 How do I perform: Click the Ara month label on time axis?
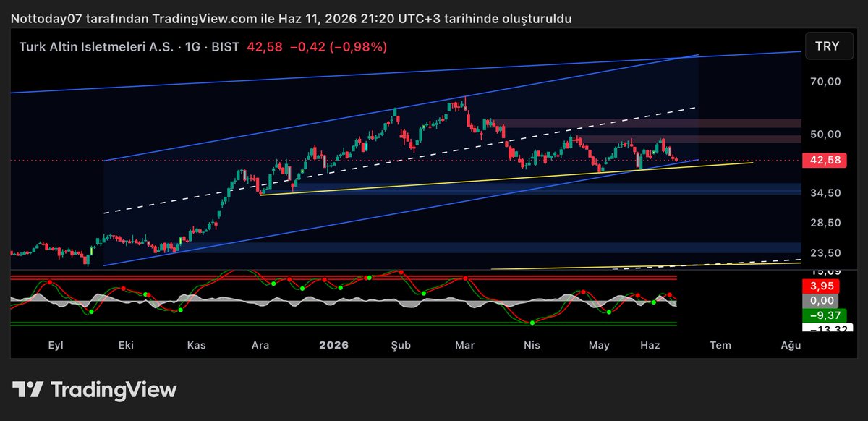coord(260,345)
